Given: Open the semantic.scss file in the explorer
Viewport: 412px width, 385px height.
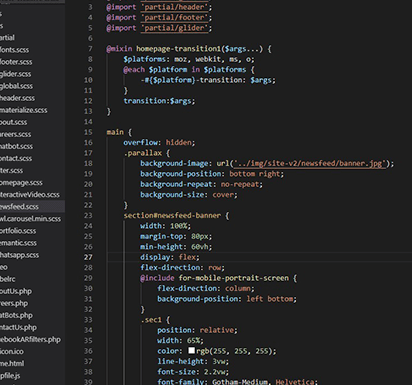Looking at the screenshot, I should [18, 243].
